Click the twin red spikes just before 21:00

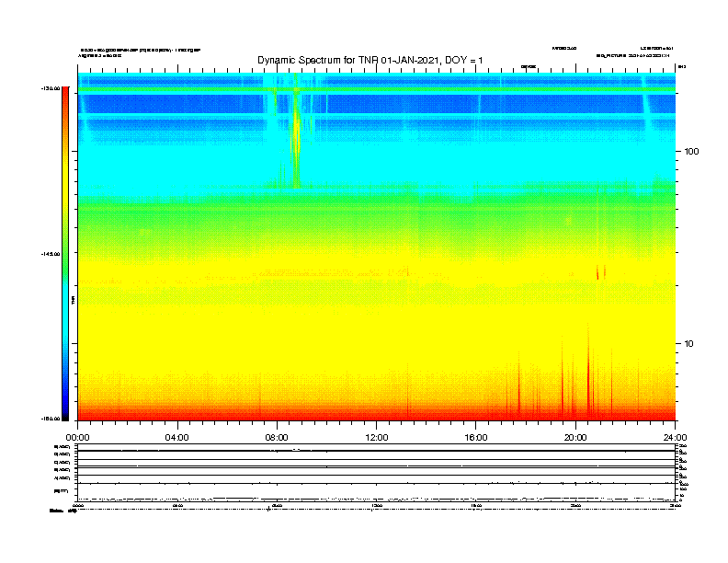pos(601,272)
